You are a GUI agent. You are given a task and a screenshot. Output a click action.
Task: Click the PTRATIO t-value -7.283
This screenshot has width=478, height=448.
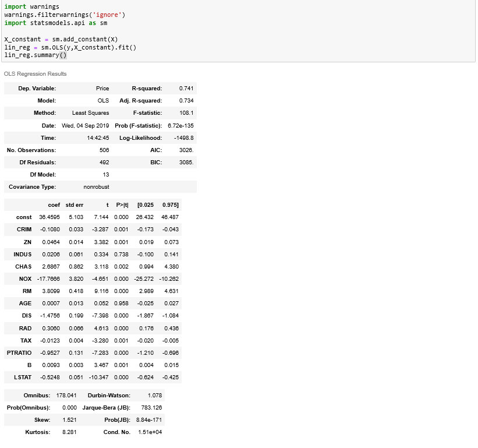click(100, 352)
